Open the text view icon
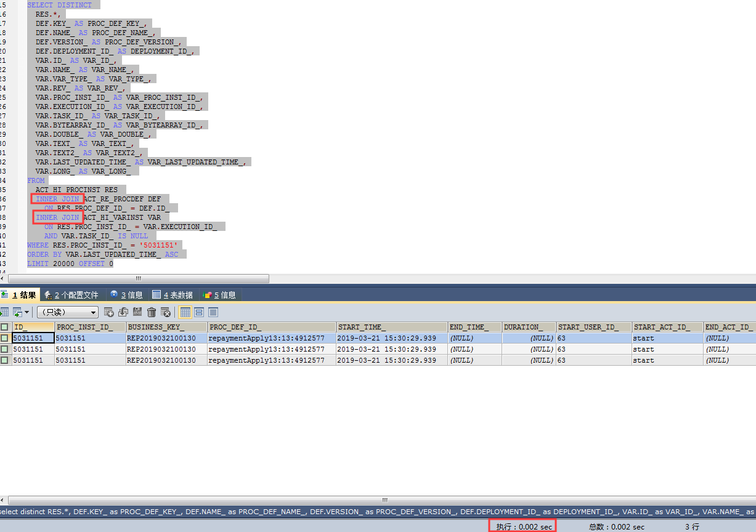Image resolution: width=756 pixels, height=532 pixels. tap(213, 312)
